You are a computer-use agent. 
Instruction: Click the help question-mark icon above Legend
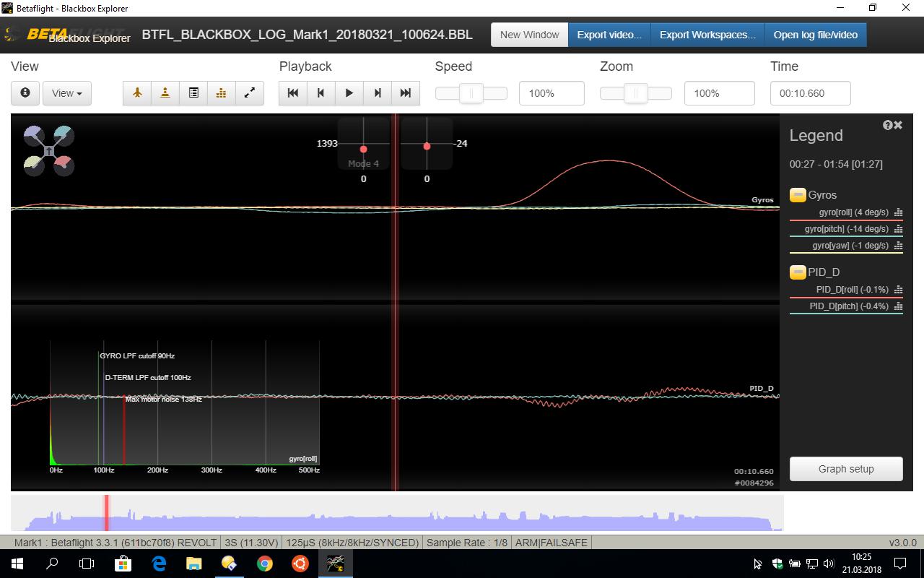click(887, 124)
